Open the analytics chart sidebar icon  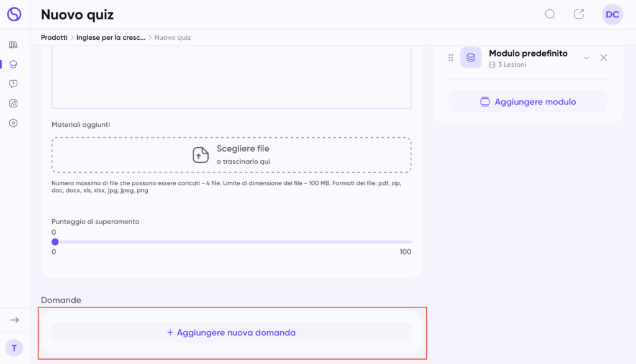point(14,103)
